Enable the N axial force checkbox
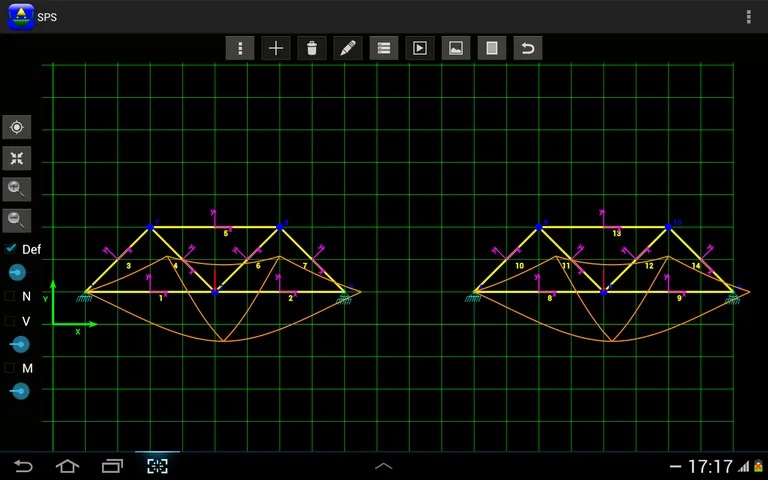 (10, 296)
